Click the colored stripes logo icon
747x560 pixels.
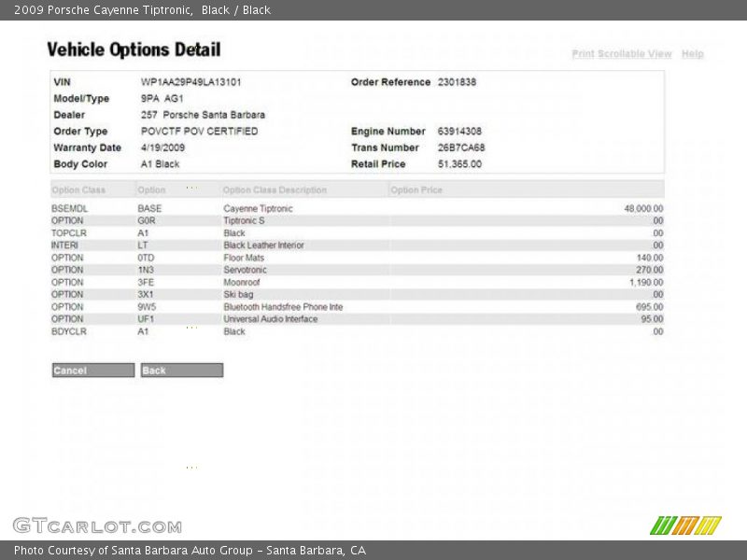click(685, 525)
